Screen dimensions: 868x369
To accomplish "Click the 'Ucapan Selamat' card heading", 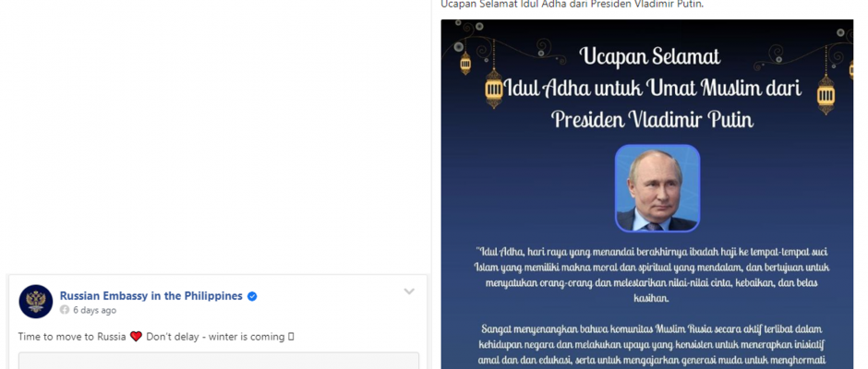I will 650,56.
